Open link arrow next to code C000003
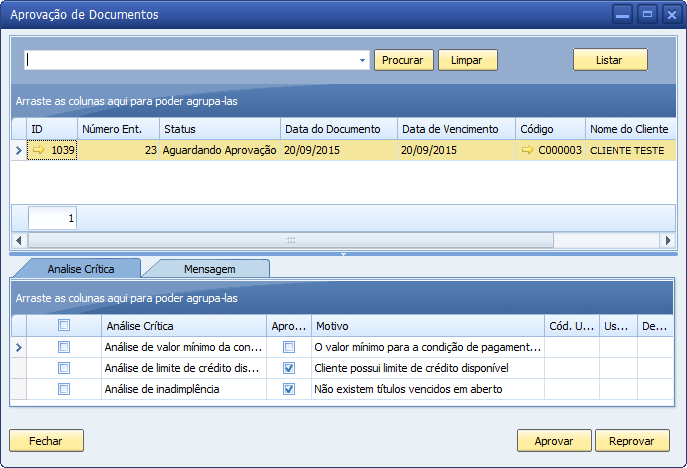Screen dimensions: 687x468 pos(528,150)
